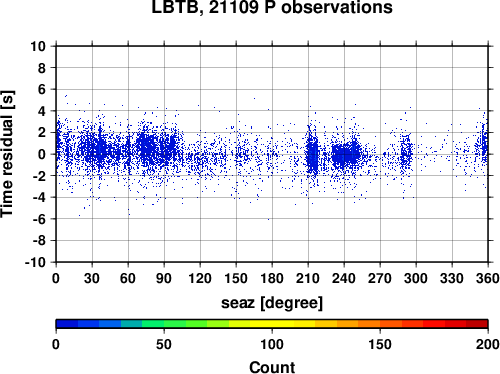Screen dimensions: 500x374
Task: Click the dense data cluster near 240 degrees
Action: (x=346, y=154)
